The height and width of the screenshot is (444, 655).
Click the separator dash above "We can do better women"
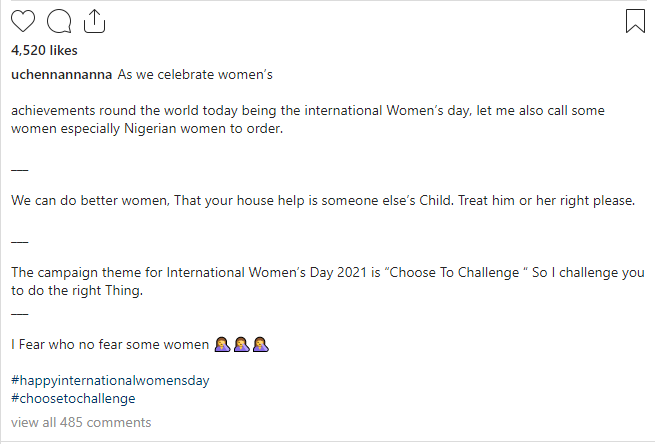click(x=20, y=170)
